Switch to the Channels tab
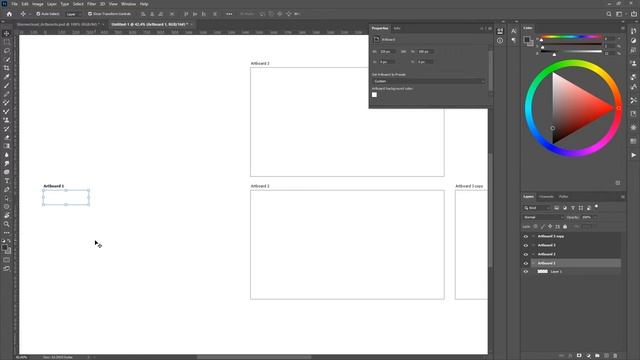The width and height of the screenshot is (640, 360). tap(546, 197)
